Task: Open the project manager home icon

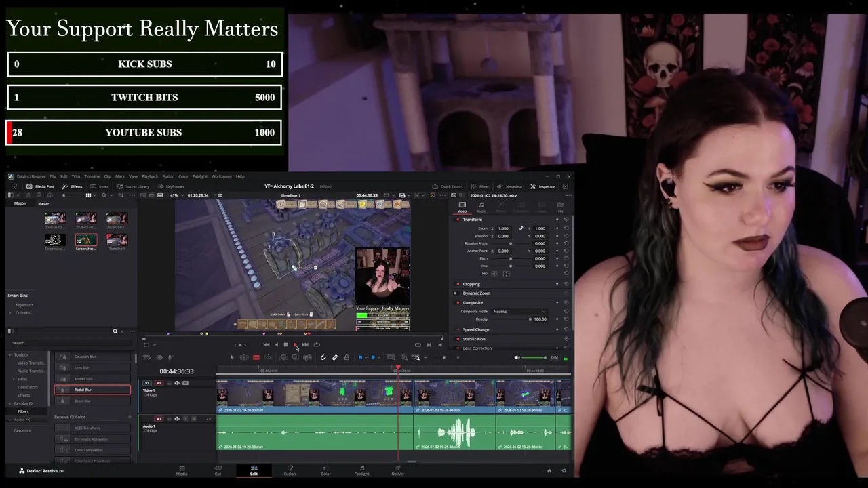Action: pyautogui.click(x=549, y=470)
